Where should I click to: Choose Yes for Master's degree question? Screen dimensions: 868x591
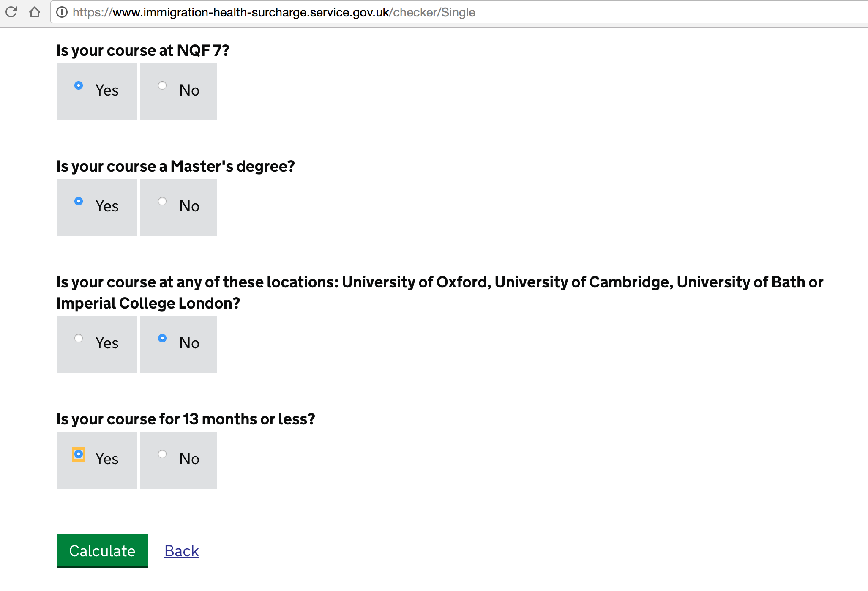point(97,208)
